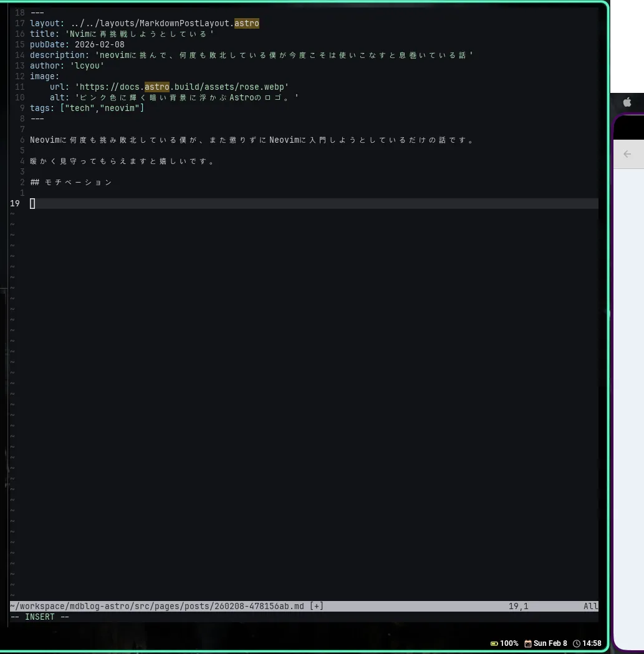
Task: Click the back arrow in the purple-bordered window
Action: pos(627,153)
